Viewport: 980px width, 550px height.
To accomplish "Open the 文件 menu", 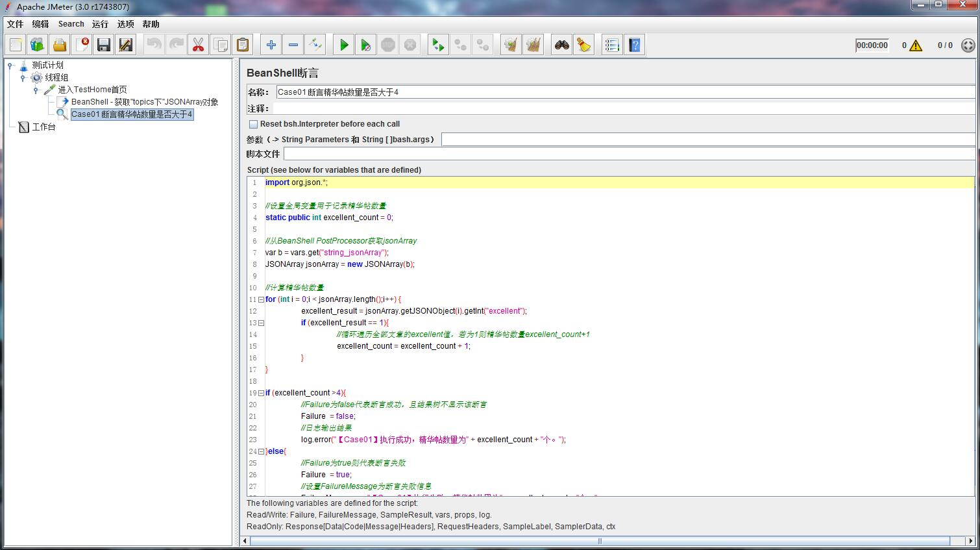I will pos(15,24).
